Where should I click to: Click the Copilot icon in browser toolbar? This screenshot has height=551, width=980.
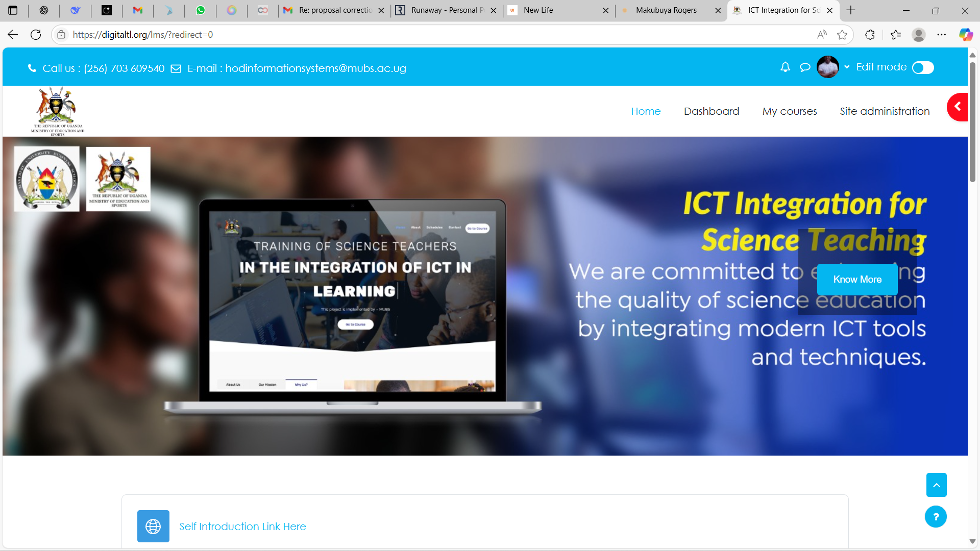click(965, 35)
